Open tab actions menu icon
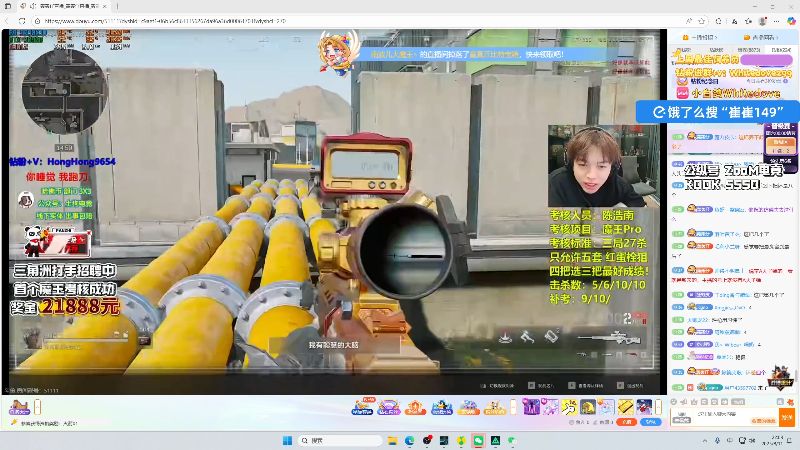Viewport: 800px width, 450px height. [x=8, y=6]
